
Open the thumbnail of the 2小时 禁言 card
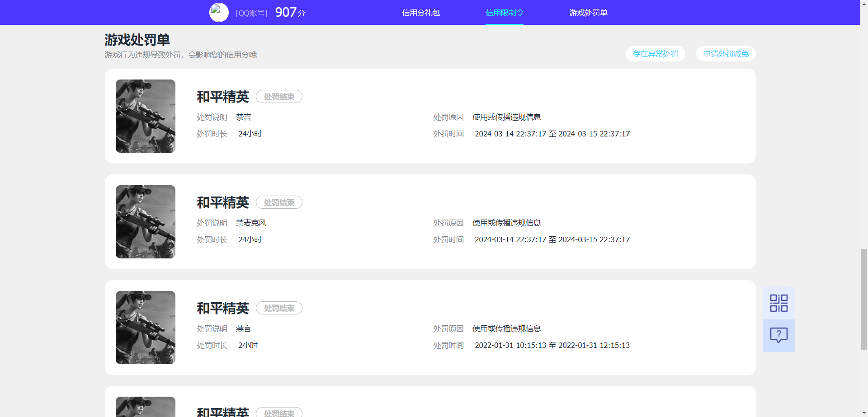coord(146,328)
